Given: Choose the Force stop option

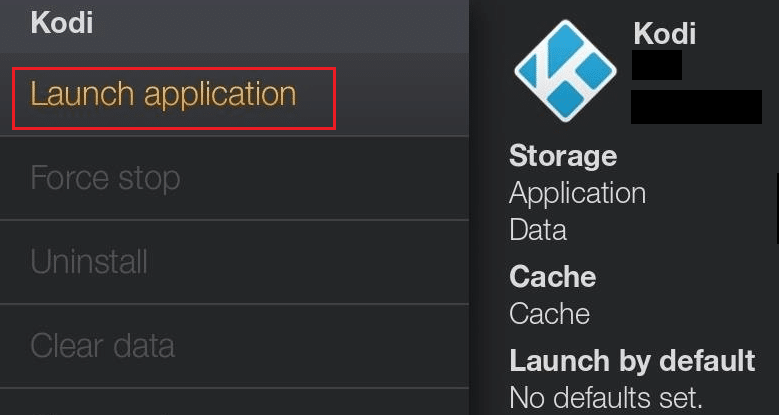Looking at the screenshot, I should [x=105, y=179].
